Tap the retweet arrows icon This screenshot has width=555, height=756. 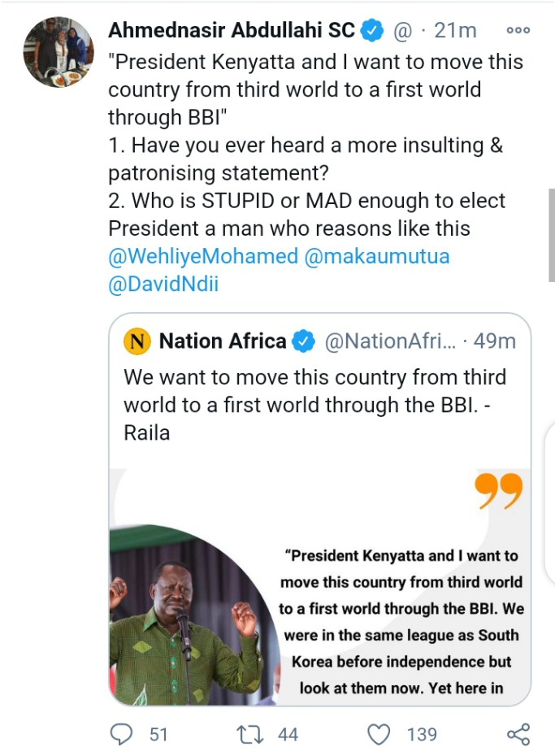[250, 734]
